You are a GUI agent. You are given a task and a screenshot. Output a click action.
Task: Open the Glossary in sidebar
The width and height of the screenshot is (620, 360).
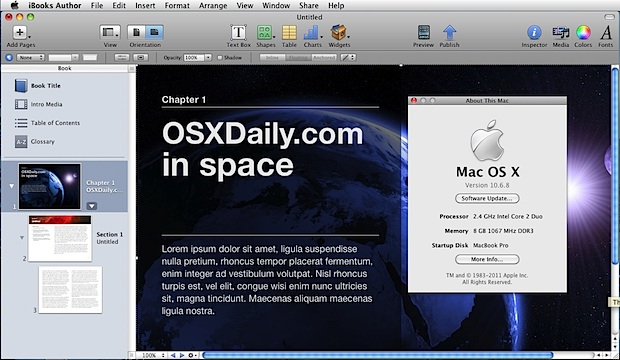point(35,142)
